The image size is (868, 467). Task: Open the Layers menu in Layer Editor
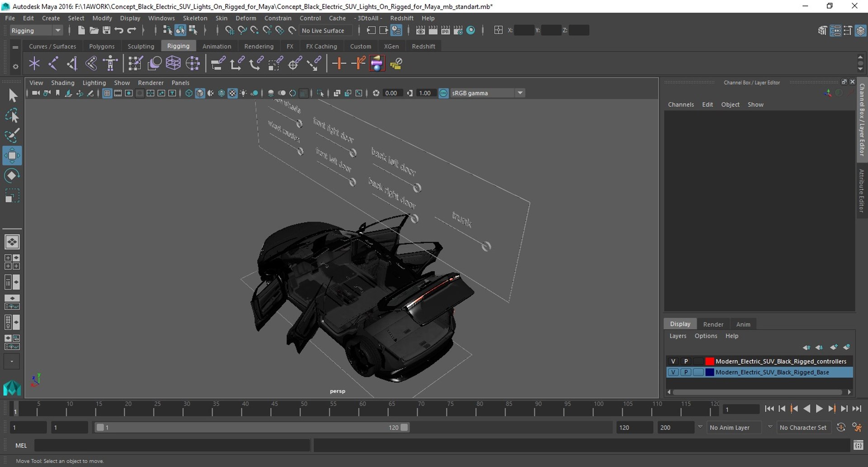pos(678,336)
